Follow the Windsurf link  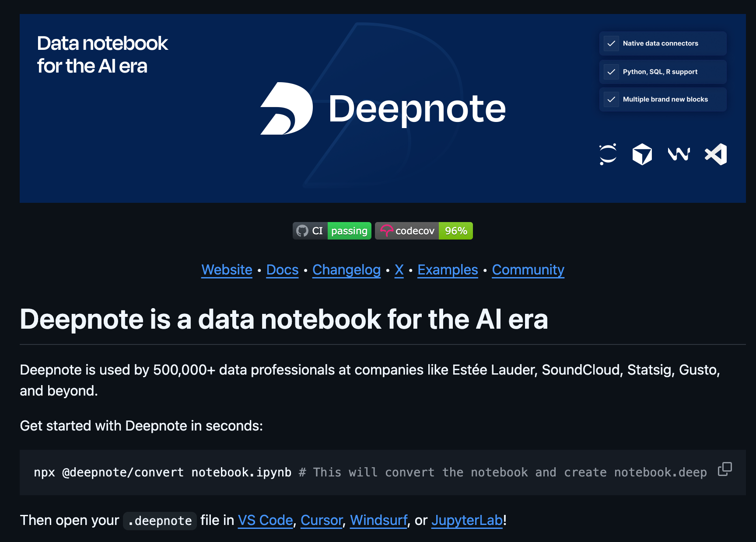point(379,520)
